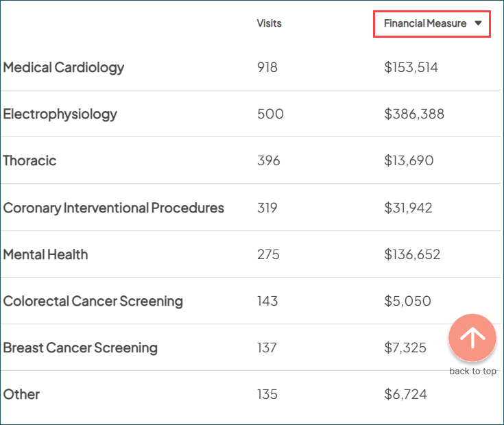
Task: Click the 500 visits count
Action: pyautogui.click(x=270, y=114)
